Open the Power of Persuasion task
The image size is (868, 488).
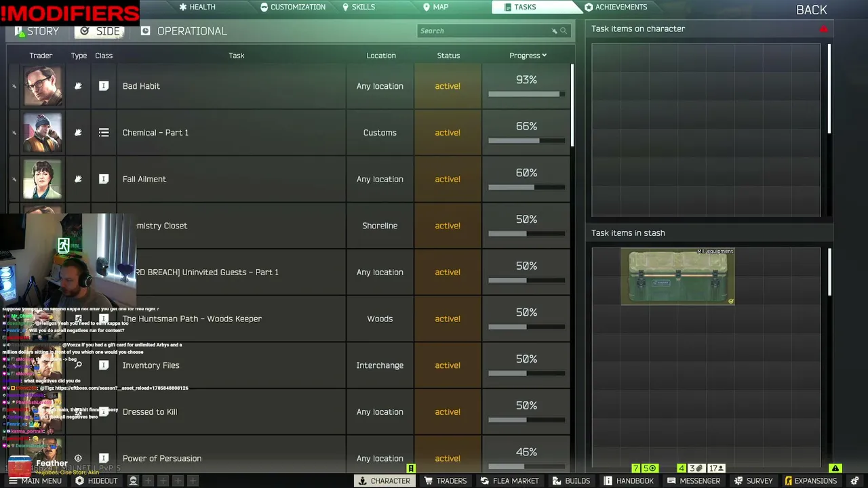point(161,458)
